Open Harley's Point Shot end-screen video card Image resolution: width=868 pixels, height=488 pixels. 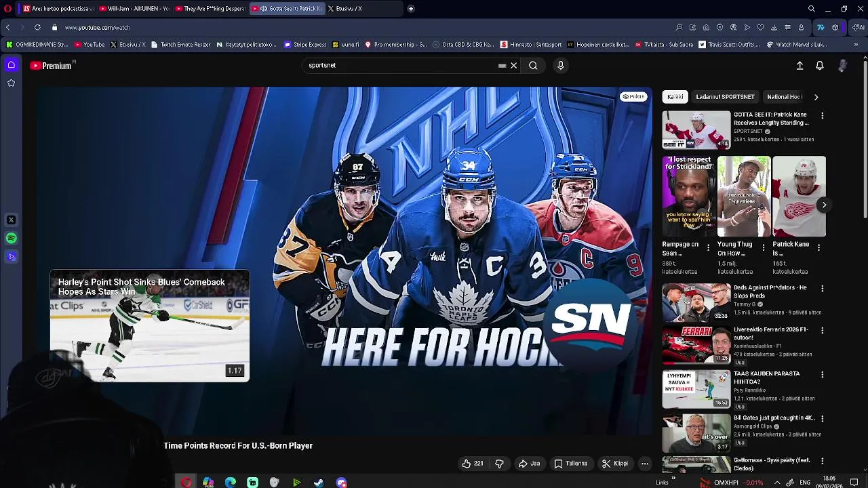coord(150,326)
